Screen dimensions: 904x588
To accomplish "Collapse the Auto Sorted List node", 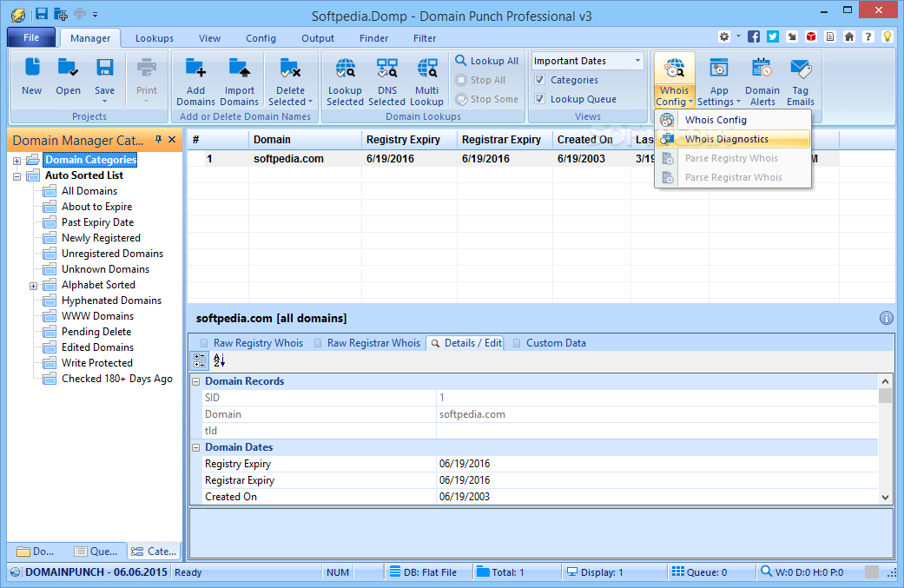I will 16,175.
